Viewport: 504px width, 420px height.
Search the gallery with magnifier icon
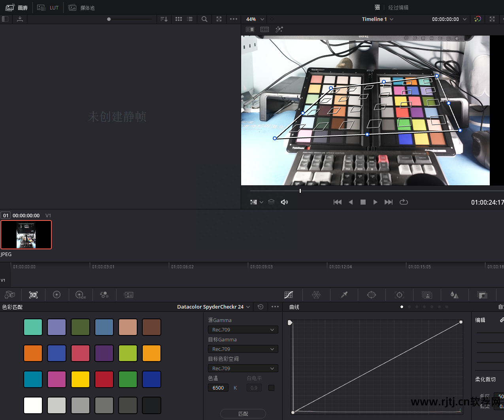pyautogui.click(x=204, y=19)
